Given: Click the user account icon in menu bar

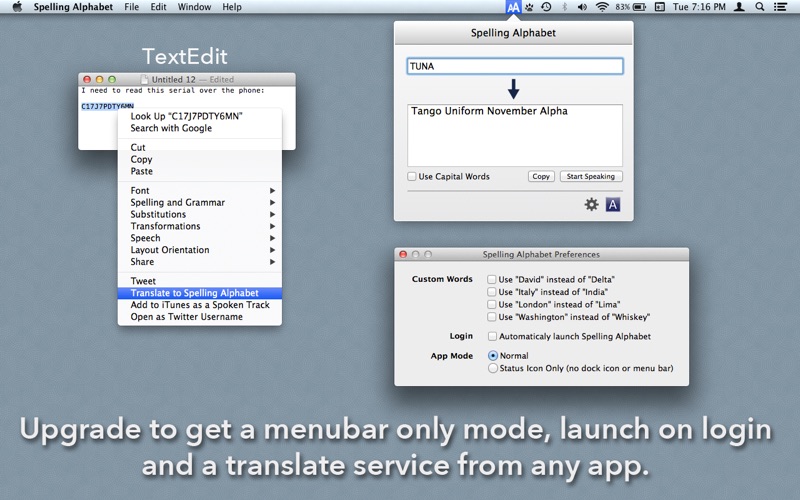Looking at the screenshot, I should point(739,7).
